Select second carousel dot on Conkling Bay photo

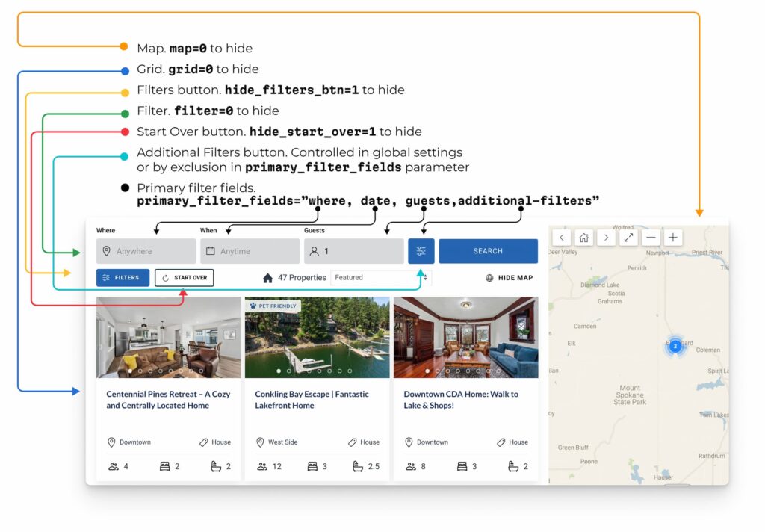pos(289,371)
